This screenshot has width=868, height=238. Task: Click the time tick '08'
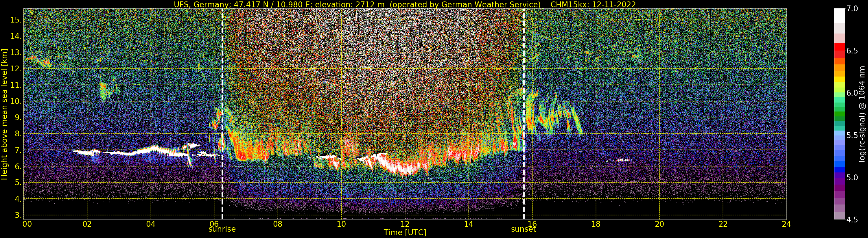coord(278,224)
